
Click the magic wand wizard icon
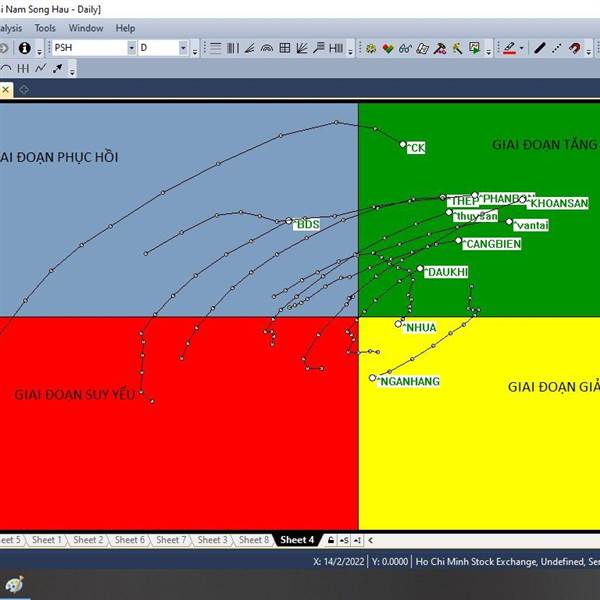pyautogui.click(x=457, y=48)
